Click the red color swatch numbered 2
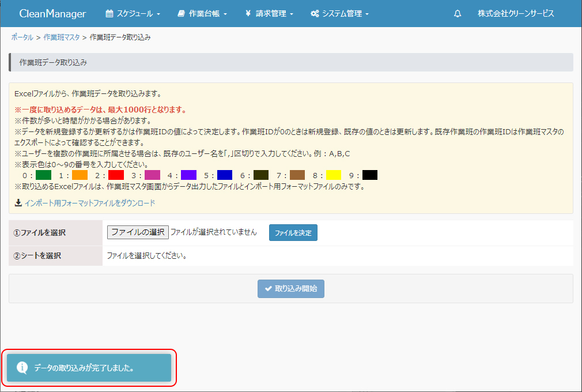 tap(116, 175)
